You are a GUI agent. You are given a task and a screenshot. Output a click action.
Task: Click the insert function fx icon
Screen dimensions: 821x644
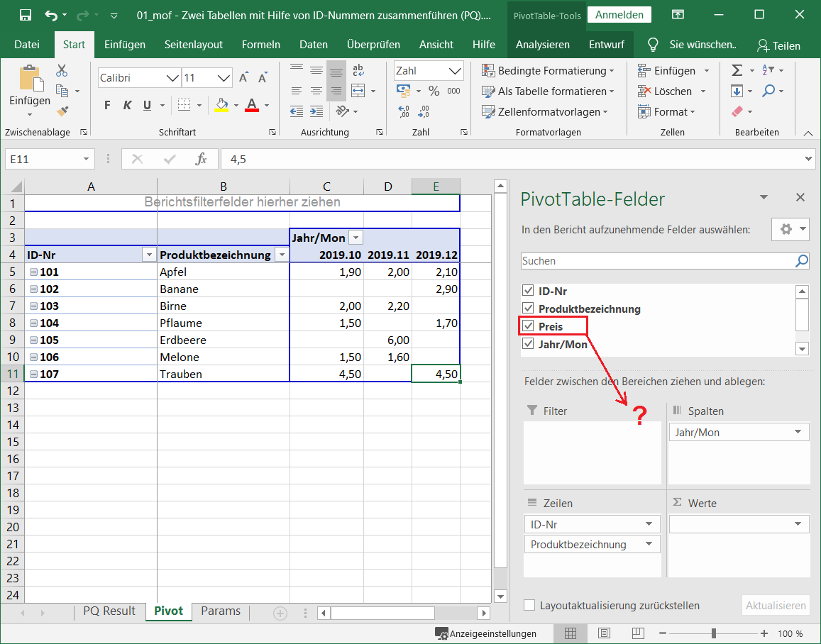point(201,159)
